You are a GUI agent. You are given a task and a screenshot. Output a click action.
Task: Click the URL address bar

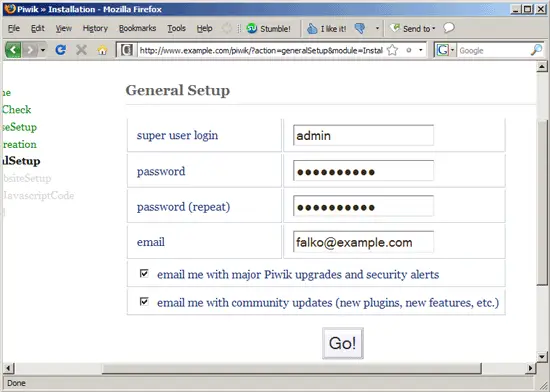[261, 50]
